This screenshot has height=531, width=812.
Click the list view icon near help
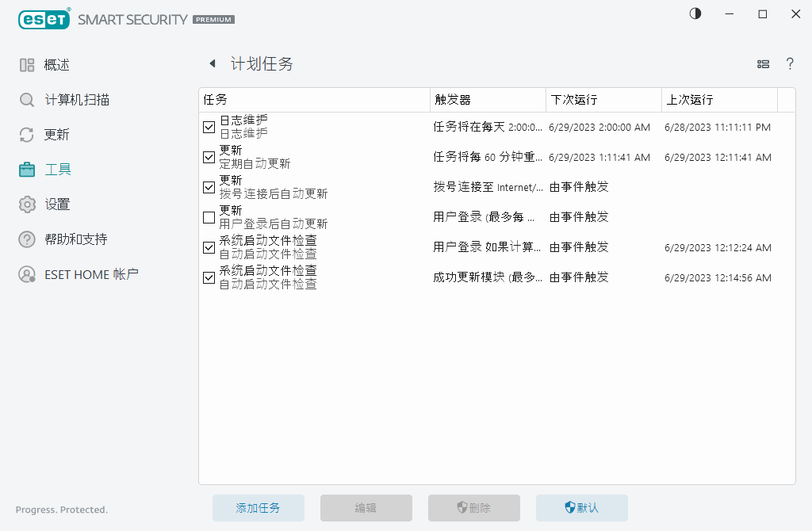[x=763, y=64]
